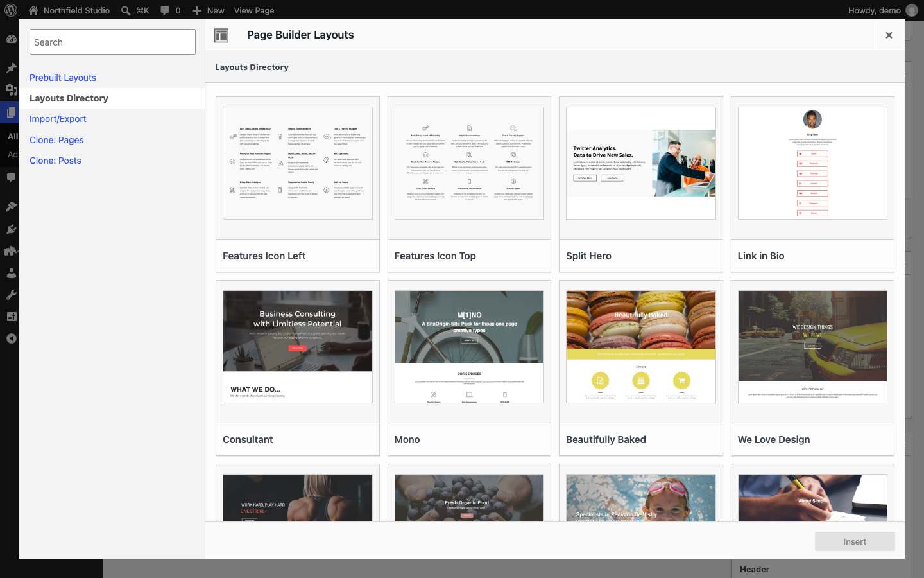Open Plugins plug sidebar icon
This screenshot has height=578, width=924.
pyautogui.click(x=11, y=229)
